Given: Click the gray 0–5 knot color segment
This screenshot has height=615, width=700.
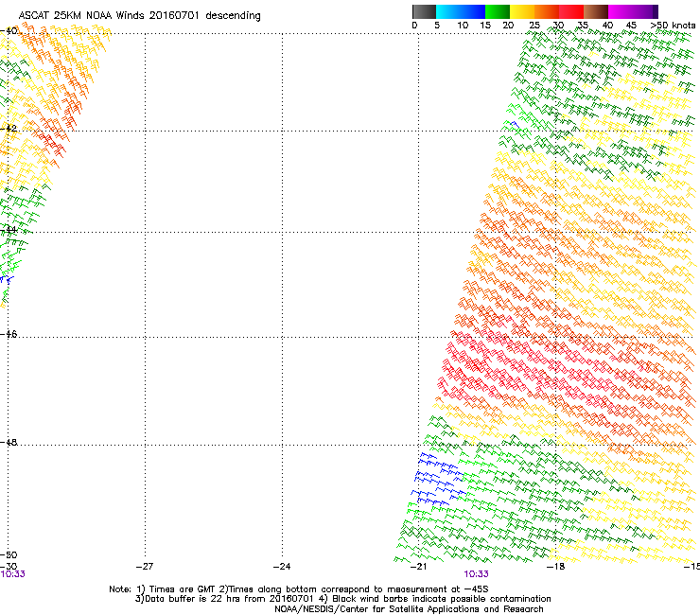Looking at the screenshot, I should pos(424,11).
